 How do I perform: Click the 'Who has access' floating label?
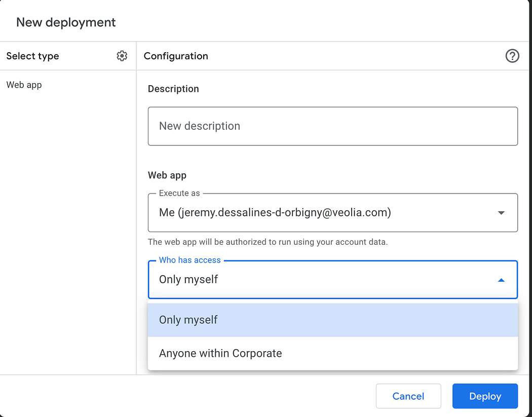coord(189,260)
